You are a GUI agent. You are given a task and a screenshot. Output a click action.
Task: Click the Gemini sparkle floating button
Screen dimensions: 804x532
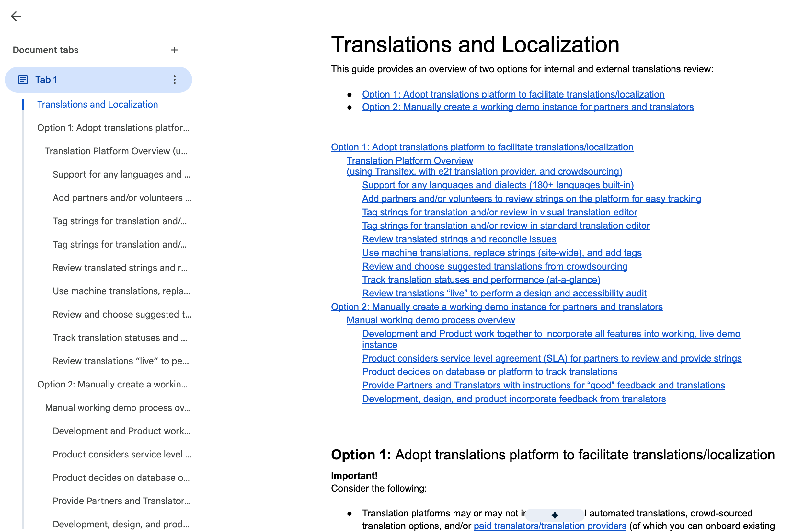coord(555,515)
